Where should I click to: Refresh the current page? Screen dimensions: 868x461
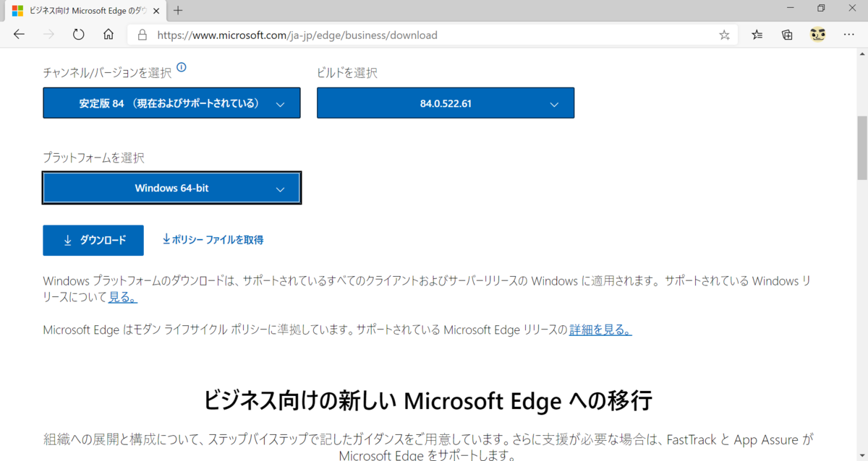pyautogui.click(x=79, y=35)
